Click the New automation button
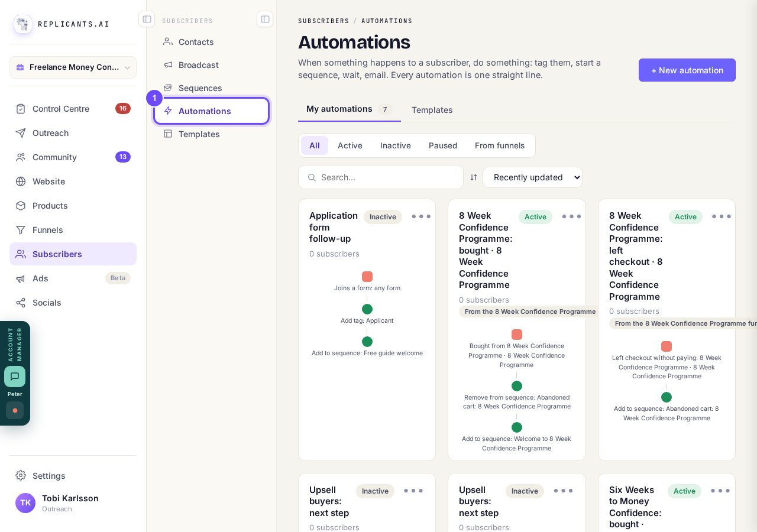Image resolution: width=757 pixels, height=532 pixels. (687, 70)
